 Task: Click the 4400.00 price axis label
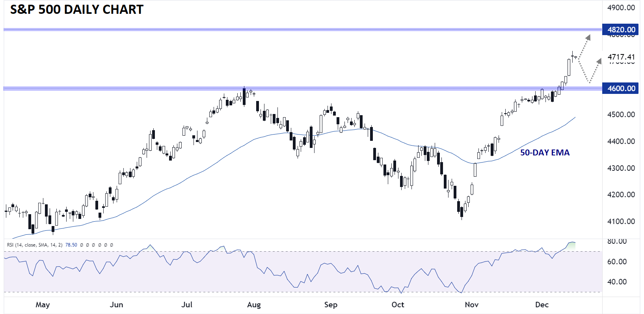(x=621, y=141)
